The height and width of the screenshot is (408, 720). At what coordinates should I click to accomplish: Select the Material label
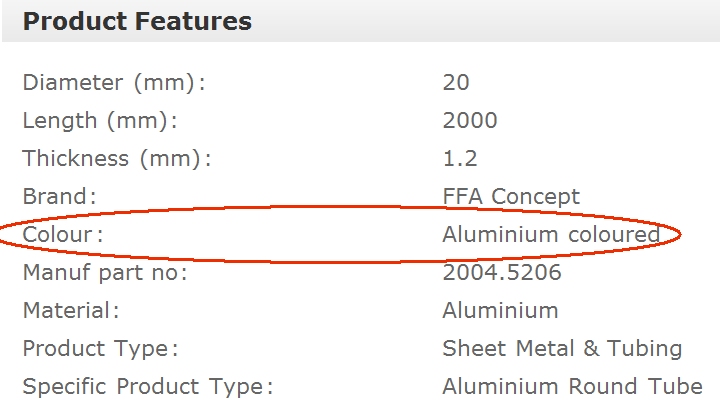pos(70,311)
